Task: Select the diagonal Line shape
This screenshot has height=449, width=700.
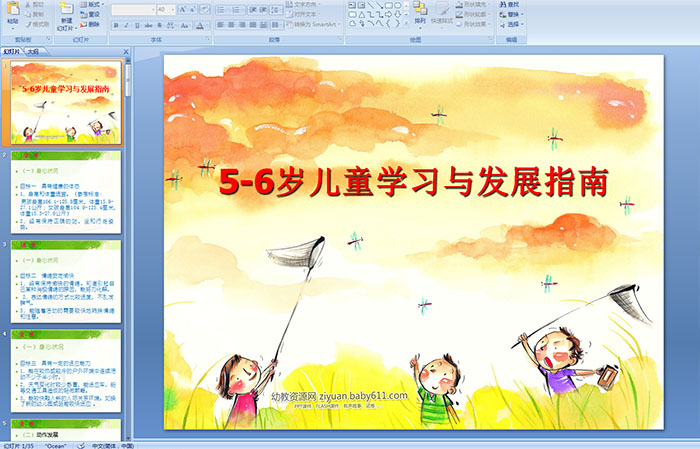Action: pyautogui.click(x=371, y=5)
